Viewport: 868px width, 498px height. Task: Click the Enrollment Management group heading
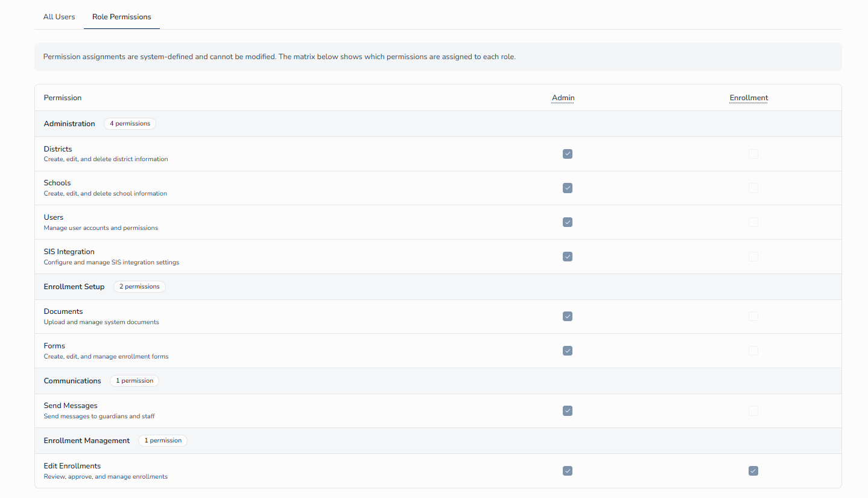point(87,441)
